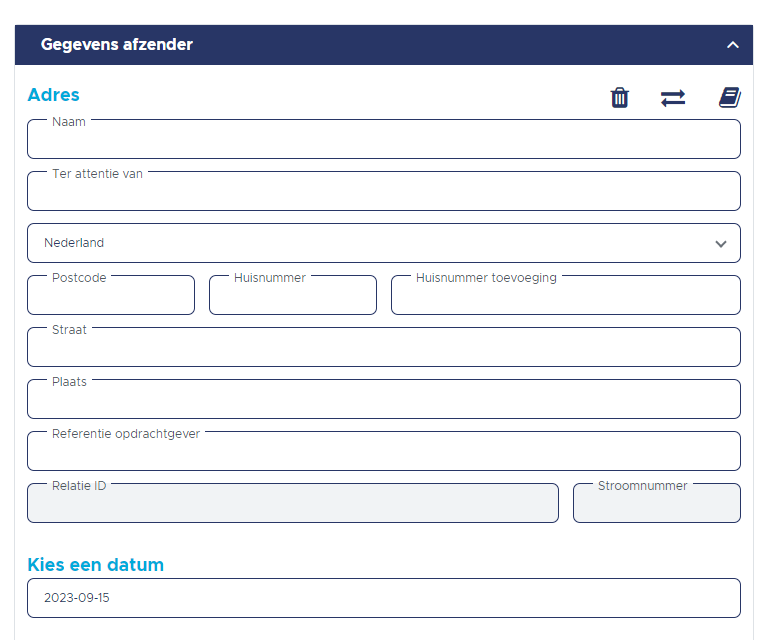The height and width of the screenshot is (640, 759).
Task: Open the address book icon
Action: pyautogui.click(x=730, y=97)
